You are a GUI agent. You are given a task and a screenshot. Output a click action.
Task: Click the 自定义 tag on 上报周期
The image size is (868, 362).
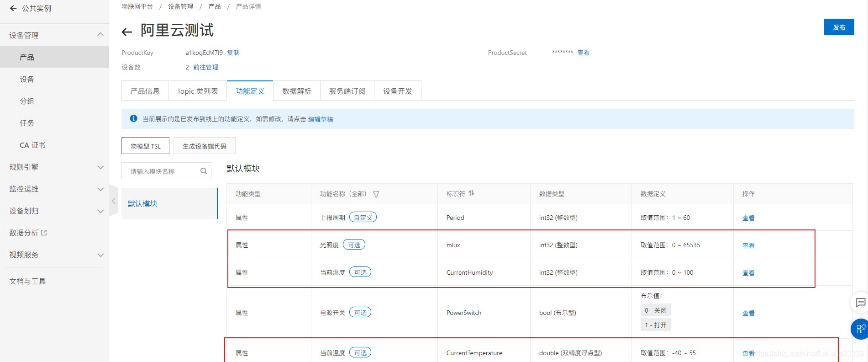click(x=363, y=218)
